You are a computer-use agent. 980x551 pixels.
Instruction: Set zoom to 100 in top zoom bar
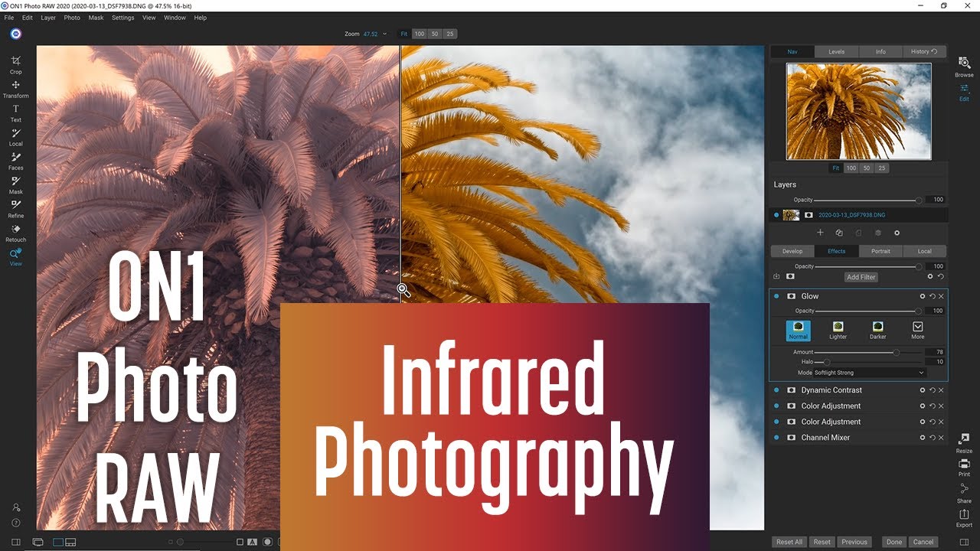pos(420,34)
